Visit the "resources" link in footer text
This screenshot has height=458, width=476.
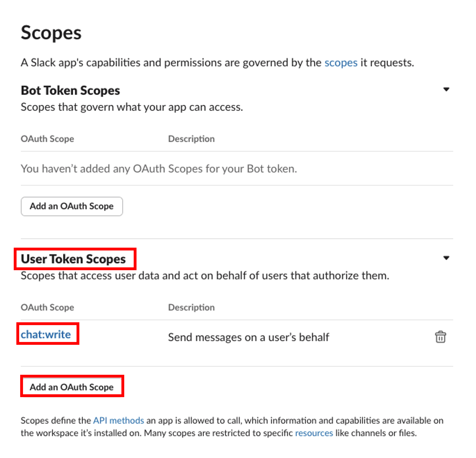coord(314,433)
